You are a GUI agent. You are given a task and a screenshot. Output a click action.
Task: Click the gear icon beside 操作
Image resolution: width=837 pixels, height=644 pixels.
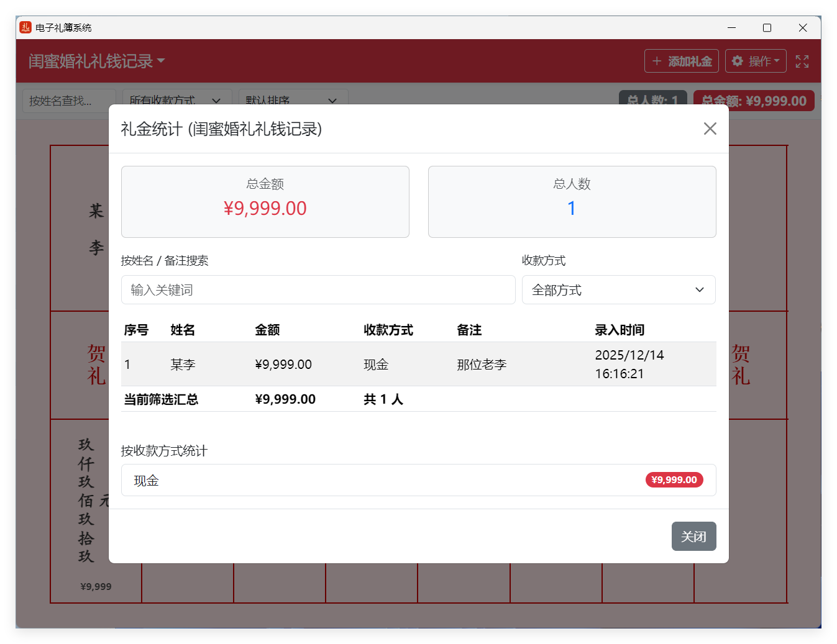point(738,61)
